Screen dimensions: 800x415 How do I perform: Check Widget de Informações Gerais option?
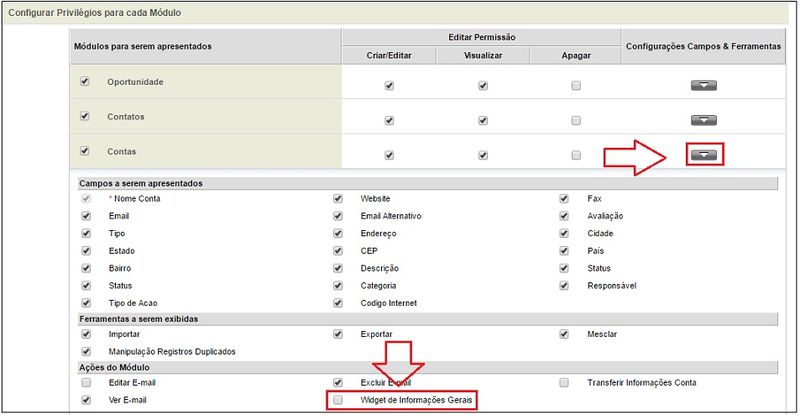pyautogui.click(x=338, y=400)
